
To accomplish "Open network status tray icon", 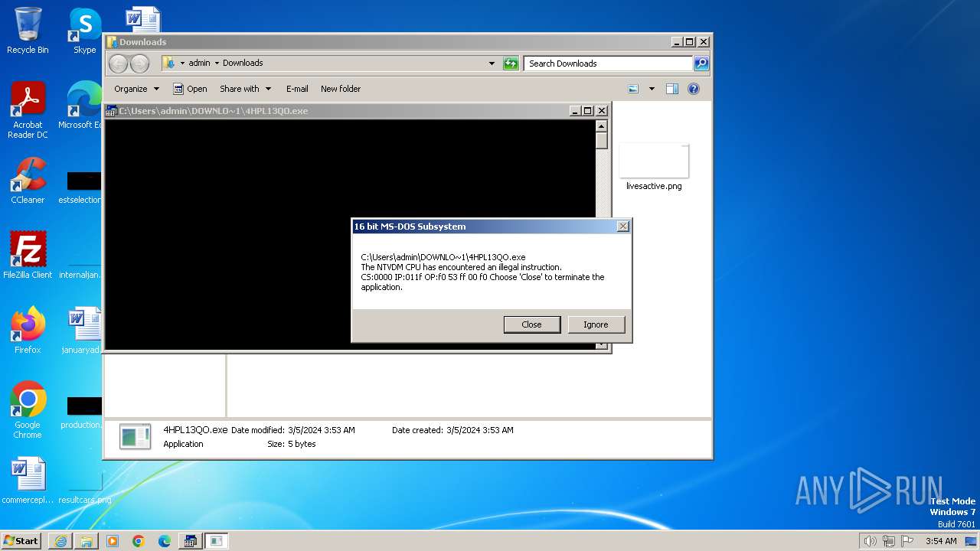I will pyautogui.click(x=888, y=541).
